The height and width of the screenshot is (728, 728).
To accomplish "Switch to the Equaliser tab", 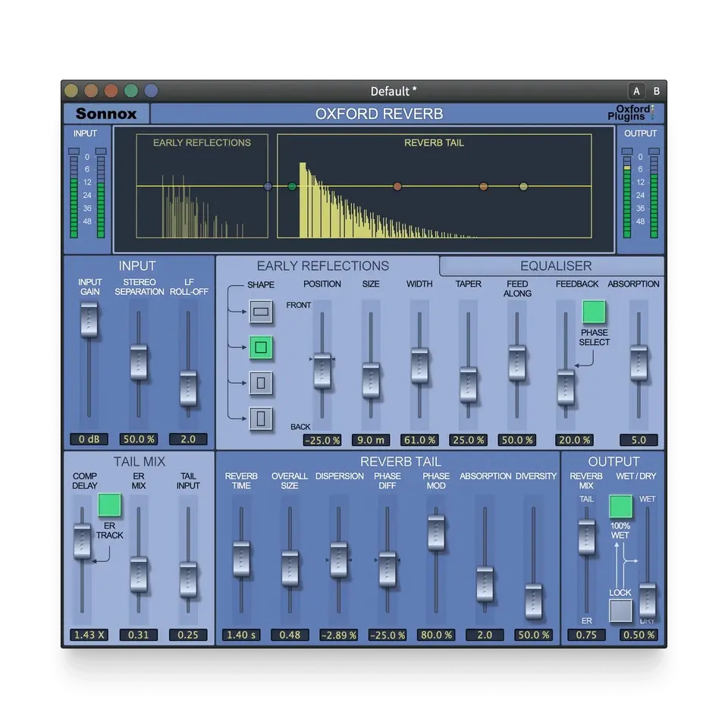I will click(x=556, y=265).
